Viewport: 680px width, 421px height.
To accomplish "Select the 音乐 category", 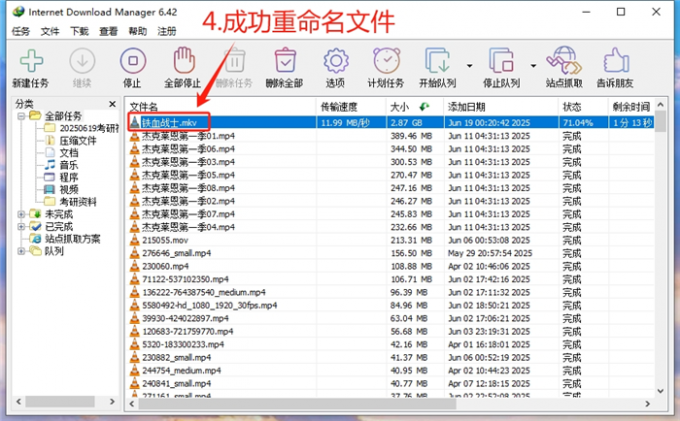I will point(69,165).
